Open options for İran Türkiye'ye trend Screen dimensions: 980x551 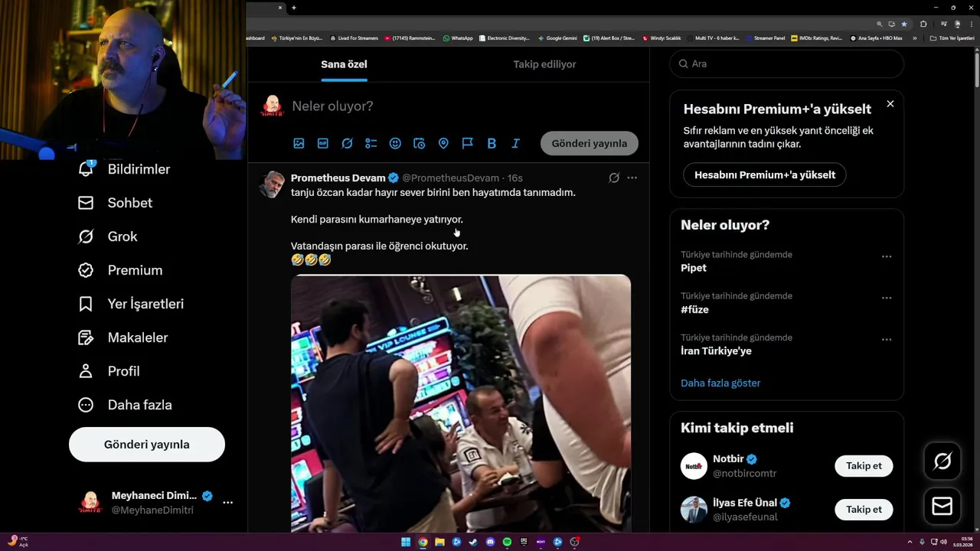coord(887,339)
